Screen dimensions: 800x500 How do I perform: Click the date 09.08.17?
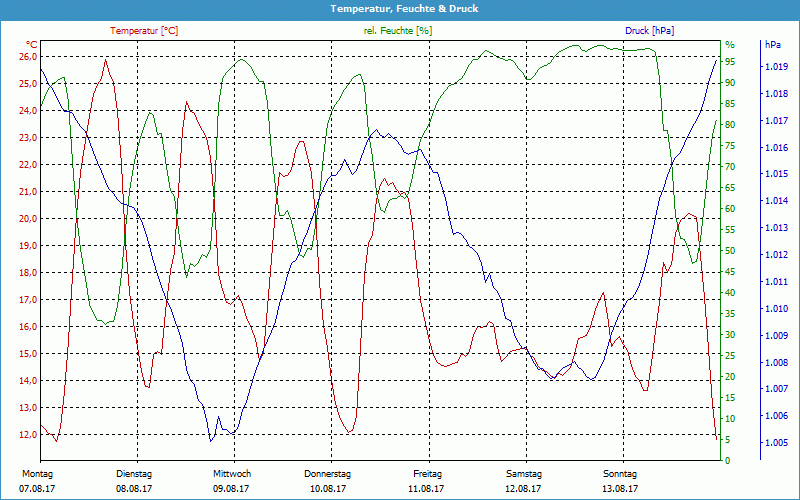(x=231, y=489)
